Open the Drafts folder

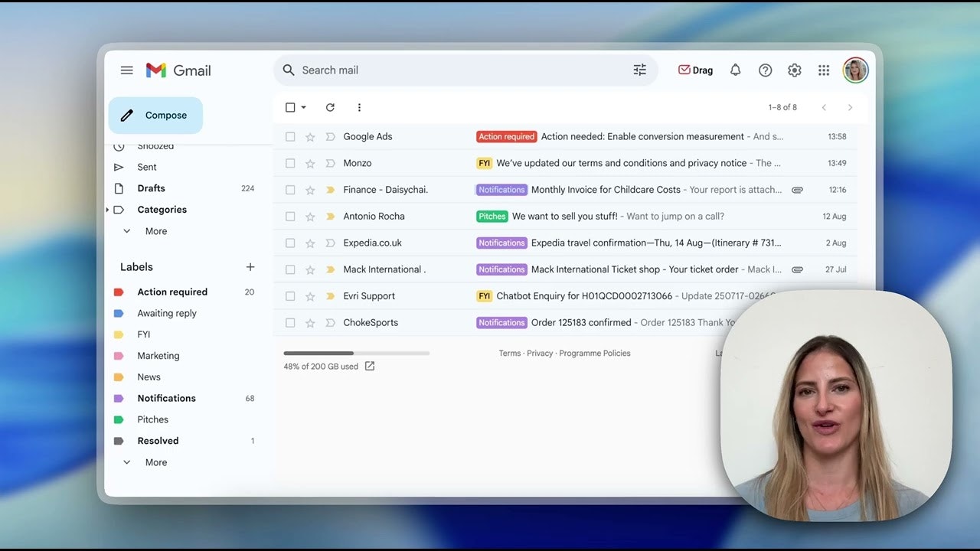[151, 188]
